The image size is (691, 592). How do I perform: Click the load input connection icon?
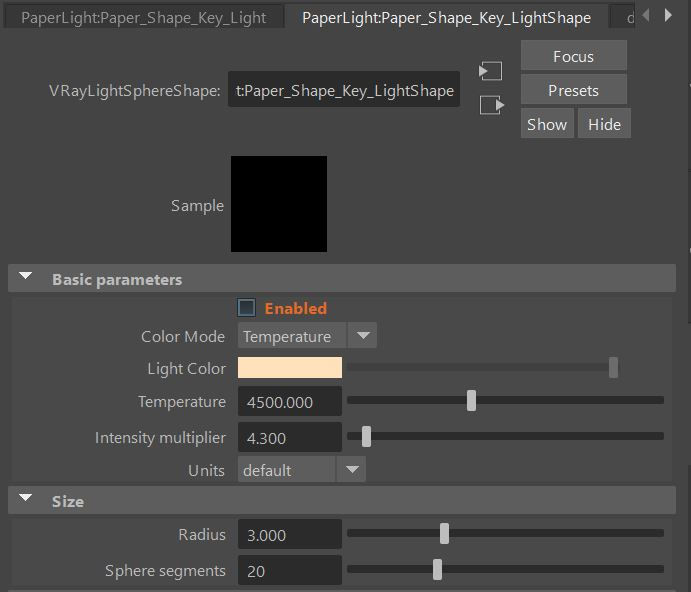click(x=491, y=71)
